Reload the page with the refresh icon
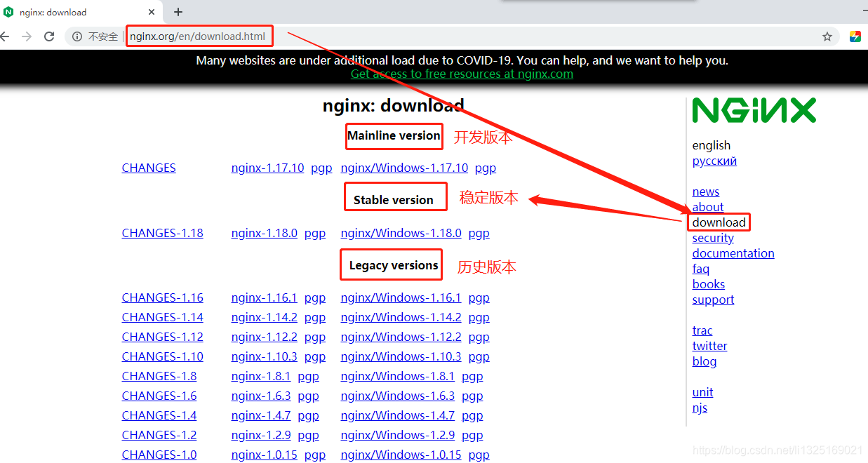This screenshot has width=868, height=463. click(x=49, y=36)
